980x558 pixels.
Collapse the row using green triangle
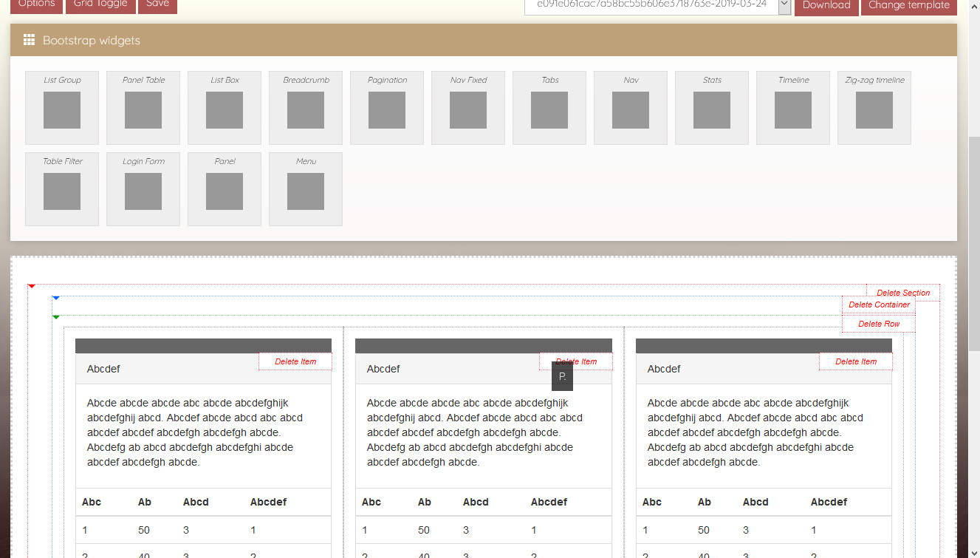point(55,317)
